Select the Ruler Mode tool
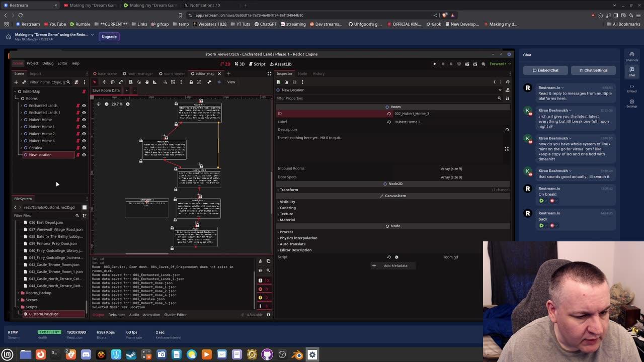 click(155, 82)
